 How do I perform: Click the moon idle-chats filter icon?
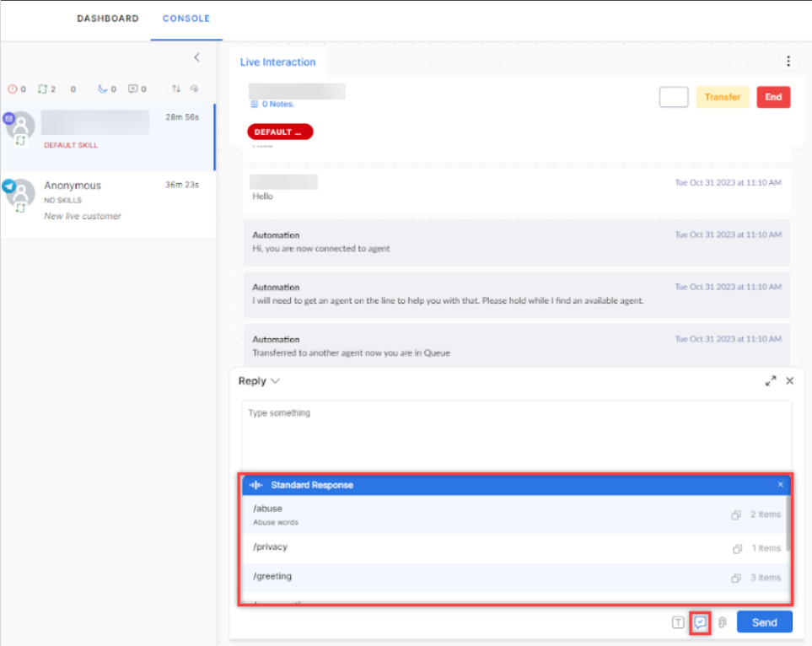click(102, 89)
